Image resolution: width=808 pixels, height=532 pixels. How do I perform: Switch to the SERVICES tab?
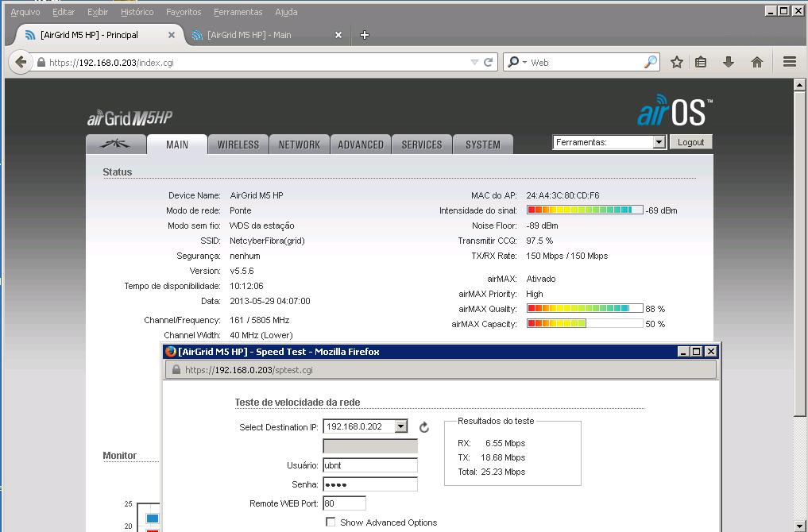click(x=422, y=145)
